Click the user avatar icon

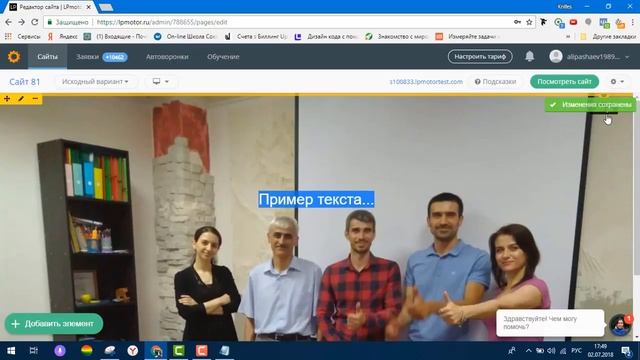coord(556,56)
